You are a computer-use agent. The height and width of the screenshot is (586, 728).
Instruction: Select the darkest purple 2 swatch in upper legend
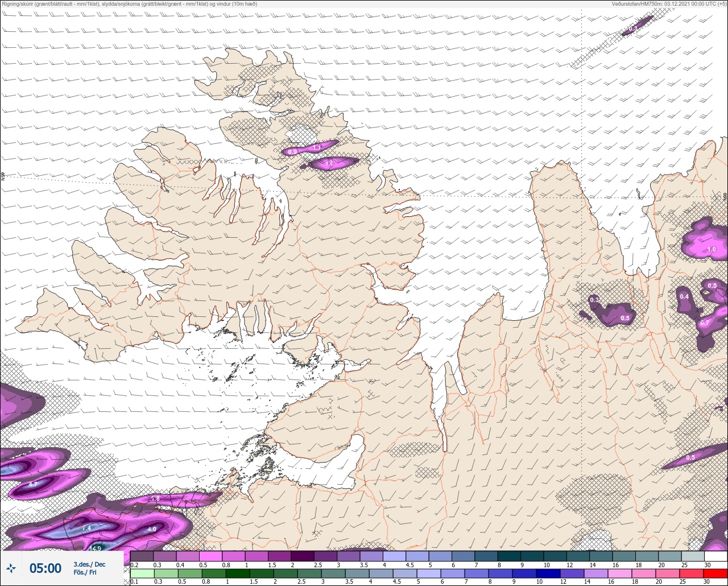click(x=302, y=556)
